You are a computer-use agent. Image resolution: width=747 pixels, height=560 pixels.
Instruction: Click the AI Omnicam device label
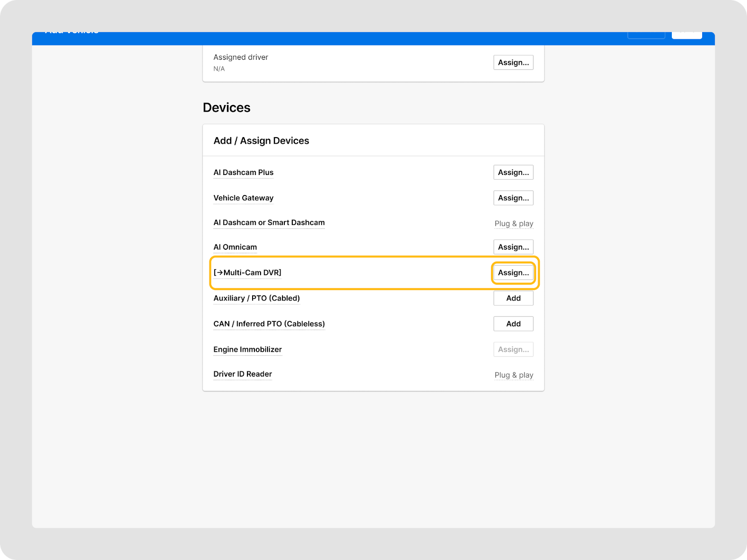click(235, 247)
